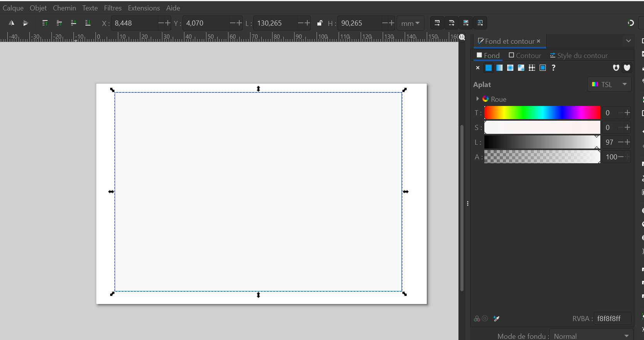This screenshot has width=644, height=340.
Task: Toggle scale stroke width with object
Action: pos(437,23)
